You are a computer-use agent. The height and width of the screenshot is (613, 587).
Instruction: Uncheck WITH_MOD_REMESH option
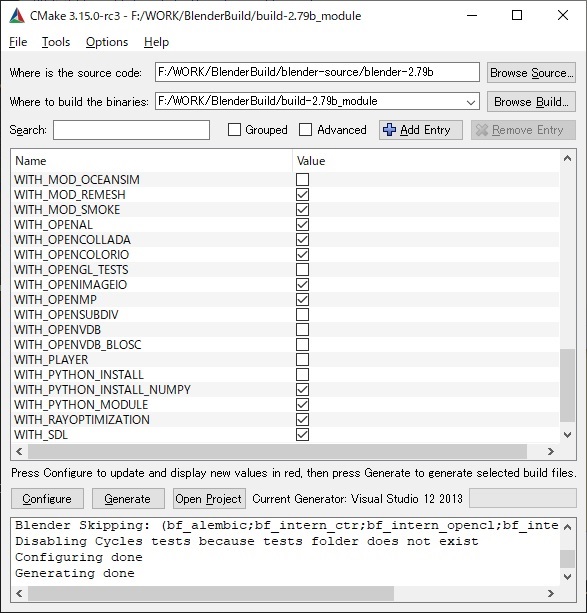[302, 194]
